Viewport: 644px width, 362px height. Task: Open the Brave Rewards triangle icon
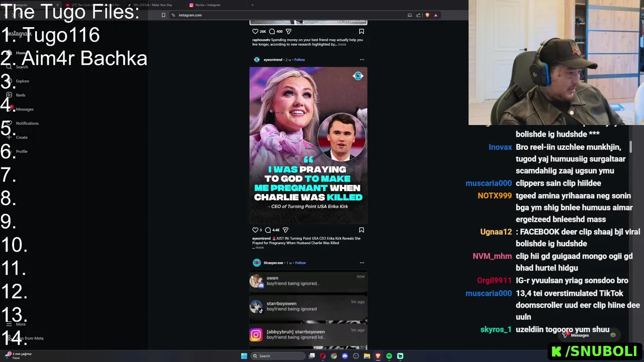(436, 15)
